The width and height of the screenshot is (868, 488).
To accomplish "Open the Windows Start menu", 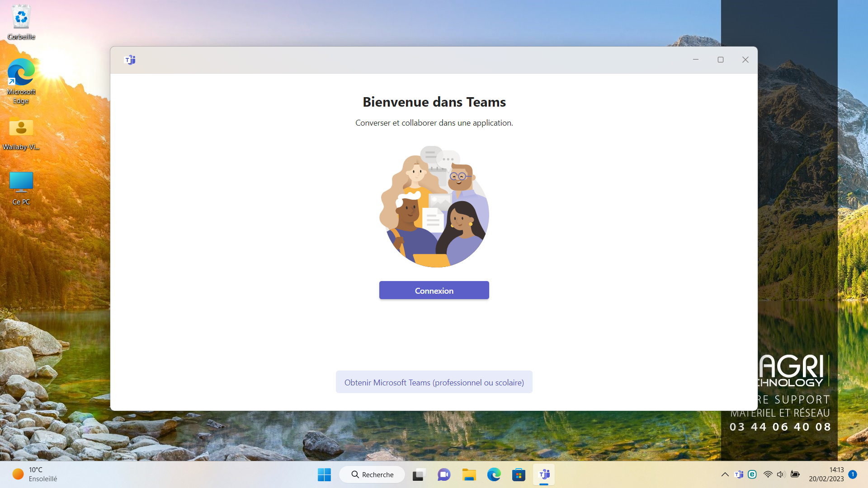I will pos(324,474).
